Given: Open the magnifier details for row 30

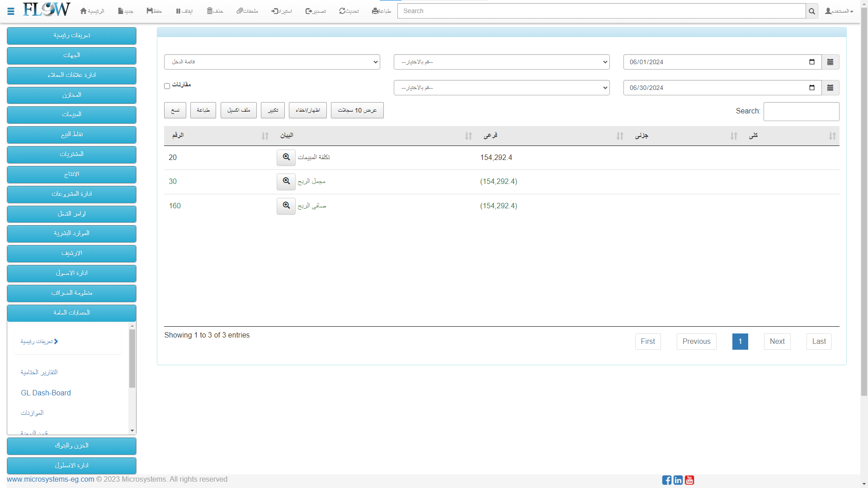Looking at the screenshot, I should tap(286, 181).
